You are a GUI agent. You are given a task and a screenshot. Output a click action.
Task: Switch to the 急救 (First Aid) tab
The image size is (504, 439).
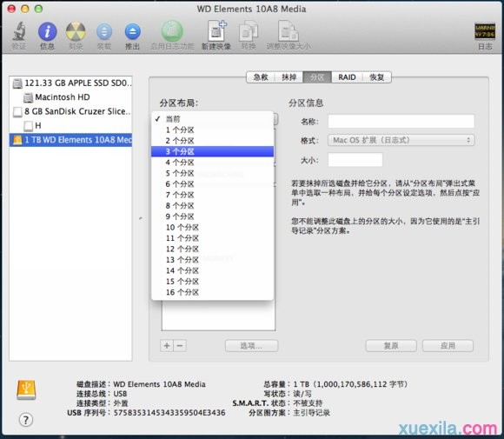[x=261, y=77]
